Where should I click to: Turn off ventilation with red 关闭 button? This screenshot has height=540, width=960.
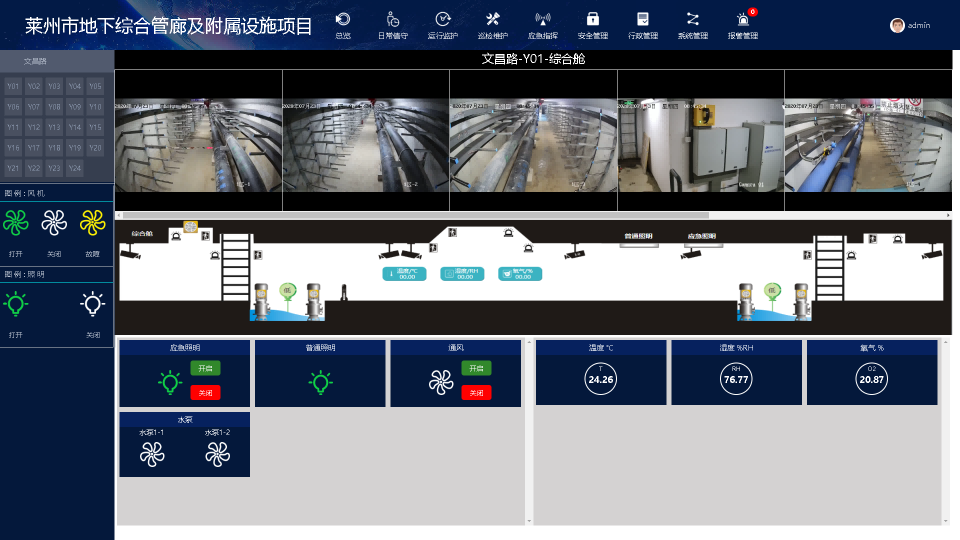[x=476, y=392]
